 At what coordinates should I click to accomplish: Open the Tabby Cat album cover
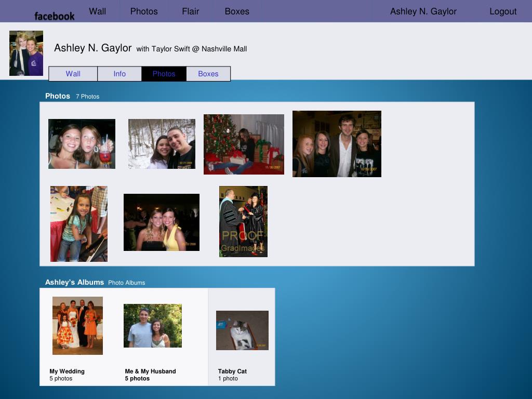(242, 330)
